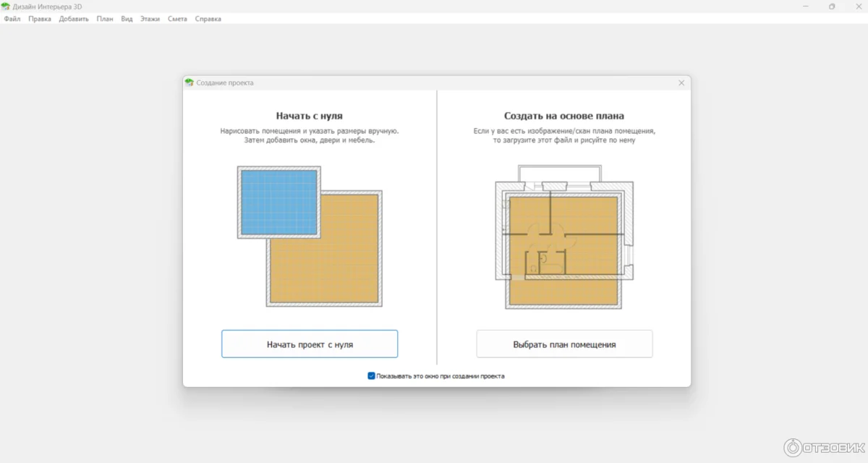
Task: Click the blue and orange rooms illustration
Action: (310, 237)
